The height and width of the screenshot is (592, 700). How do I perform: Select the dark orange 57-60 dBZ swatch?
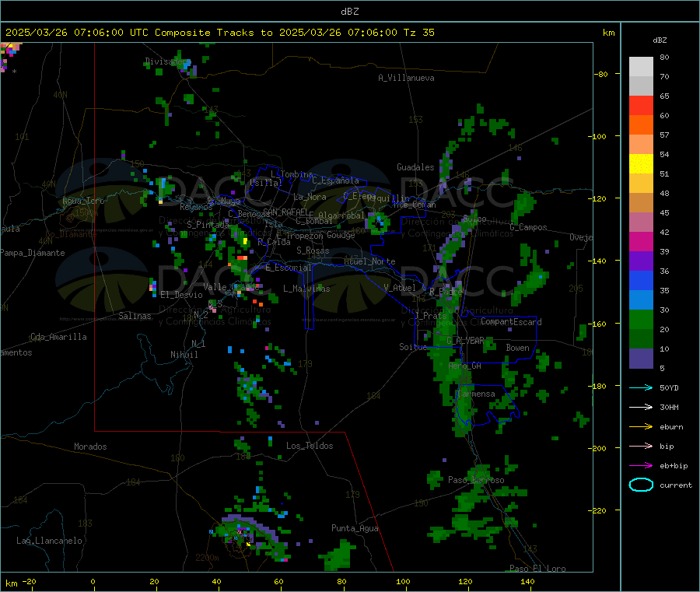pyautogui.click(x=641, y=125)
